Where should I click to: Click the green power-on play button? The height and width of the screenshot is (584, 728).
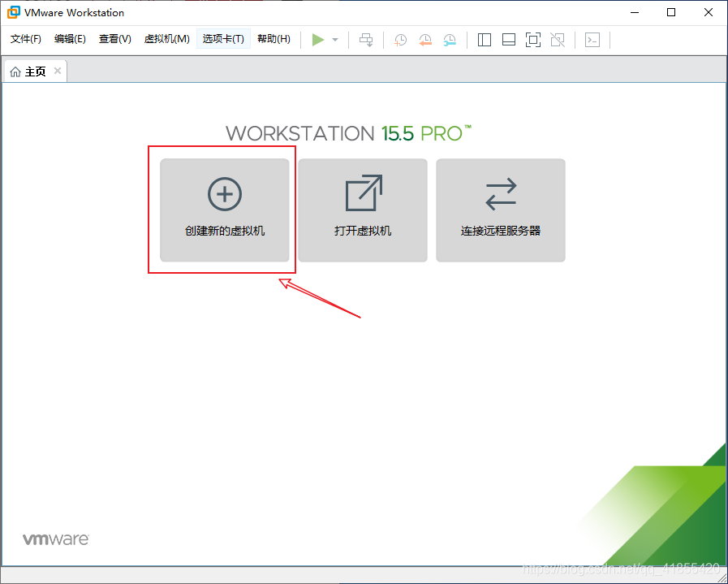tap(318, 40)
